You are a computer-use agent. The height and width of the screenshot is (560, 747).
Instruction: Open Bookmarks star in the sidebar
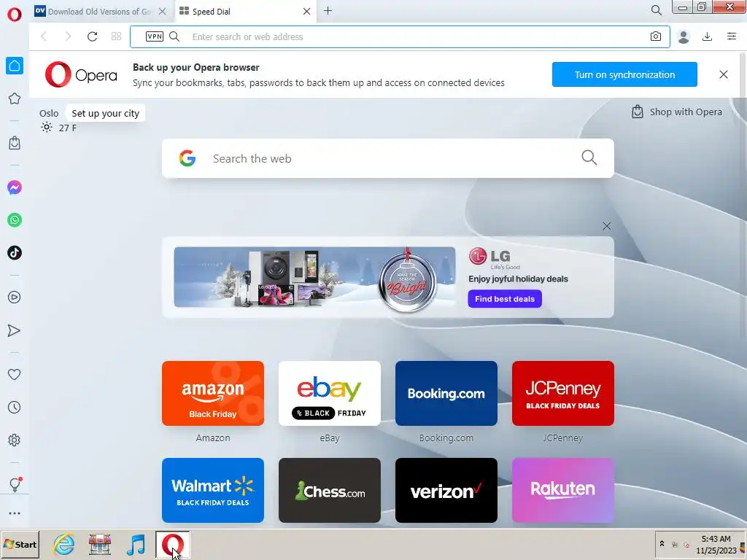click(x=15, y=98)
